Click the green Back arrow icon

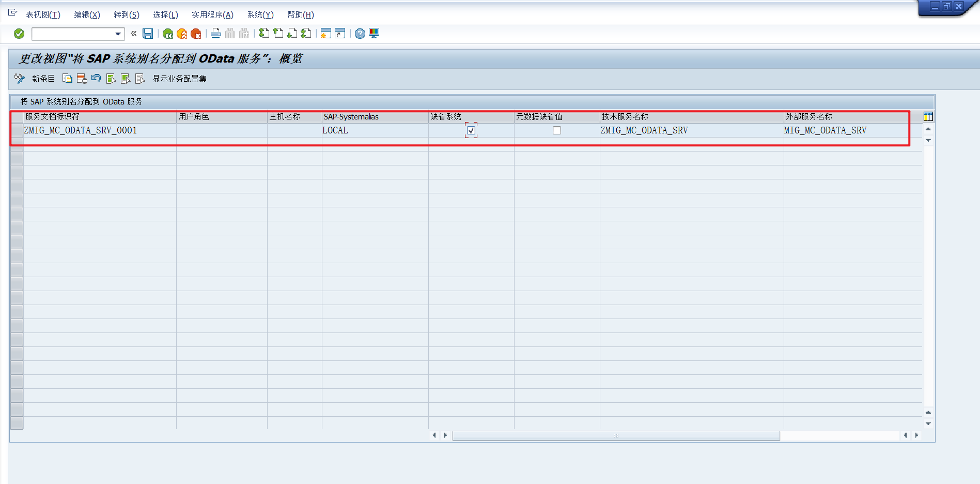[x=168, y=34]
